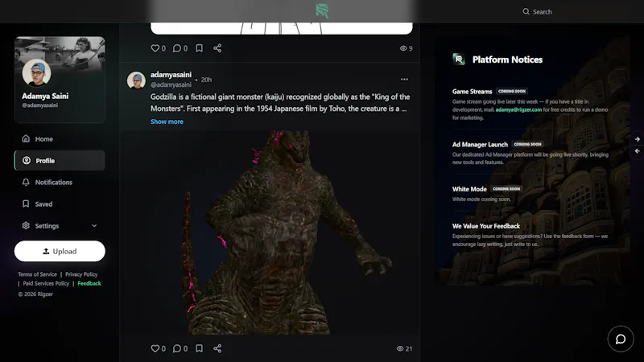Click Coming Soon badge beside Game Streams
This screenshot has width=644, height=362.
(512, 91)
